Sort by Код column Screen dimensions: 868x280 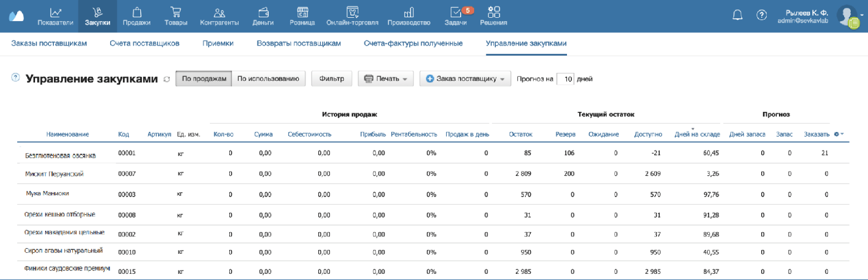pos(124,135)
